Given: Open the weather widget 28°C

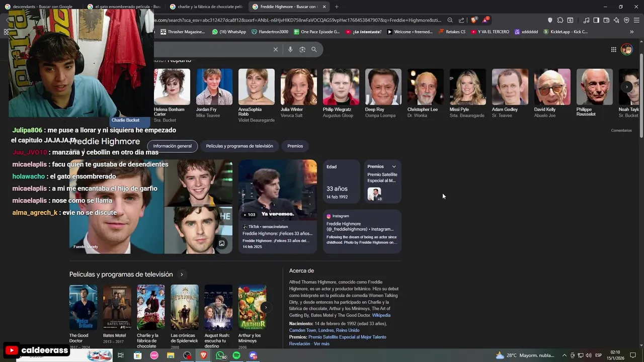Looking at the screenshot, I should coord(525,355).
